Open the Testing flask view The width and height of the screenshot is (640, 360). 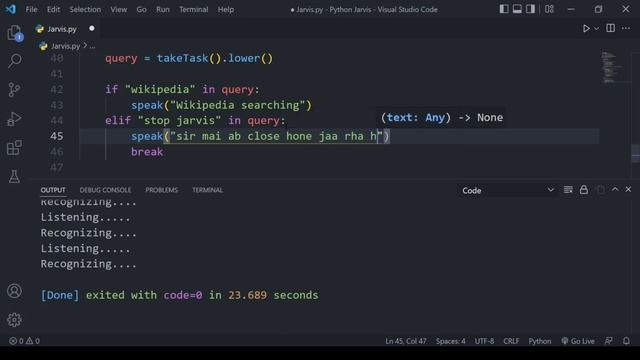14,176
